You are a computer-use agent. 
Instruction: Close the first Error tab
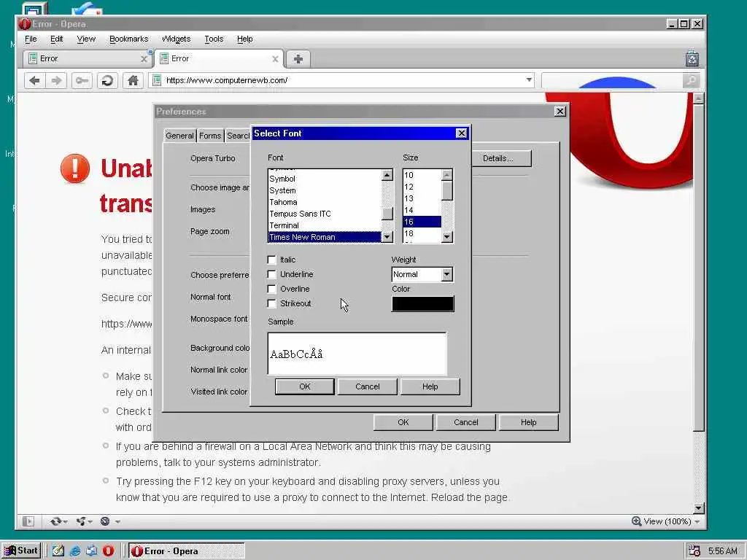(x=144, y=58)
